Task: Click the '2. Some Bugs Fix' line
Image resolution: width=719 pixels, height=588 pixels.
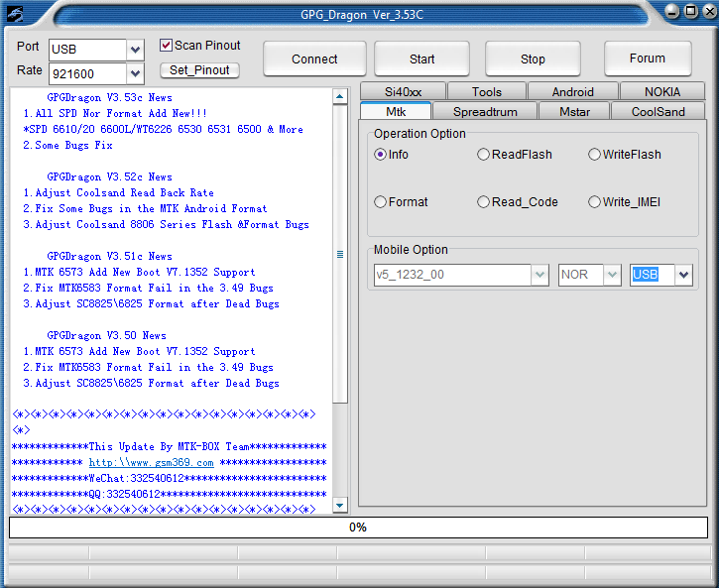Action: pos(67,146)
